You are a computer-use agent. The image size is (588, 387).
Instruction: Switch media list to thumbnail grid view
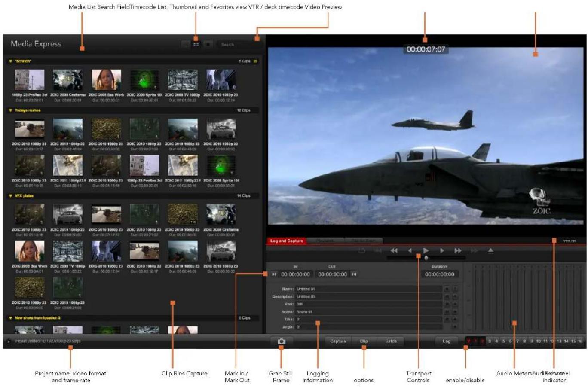[x=196, y=44]
